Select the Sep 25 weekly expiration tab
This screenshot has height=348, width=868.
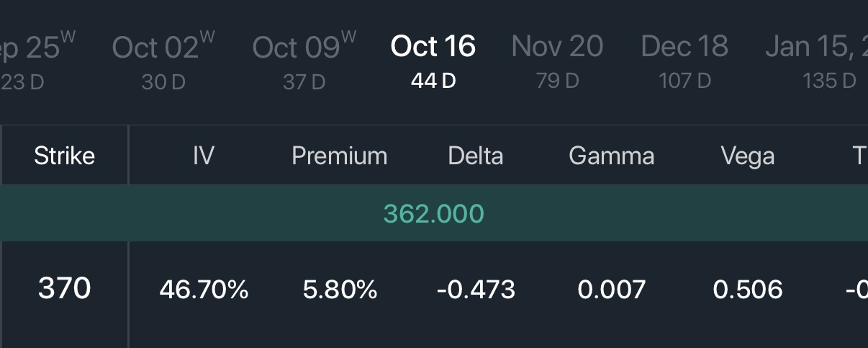tap(36, 61)
